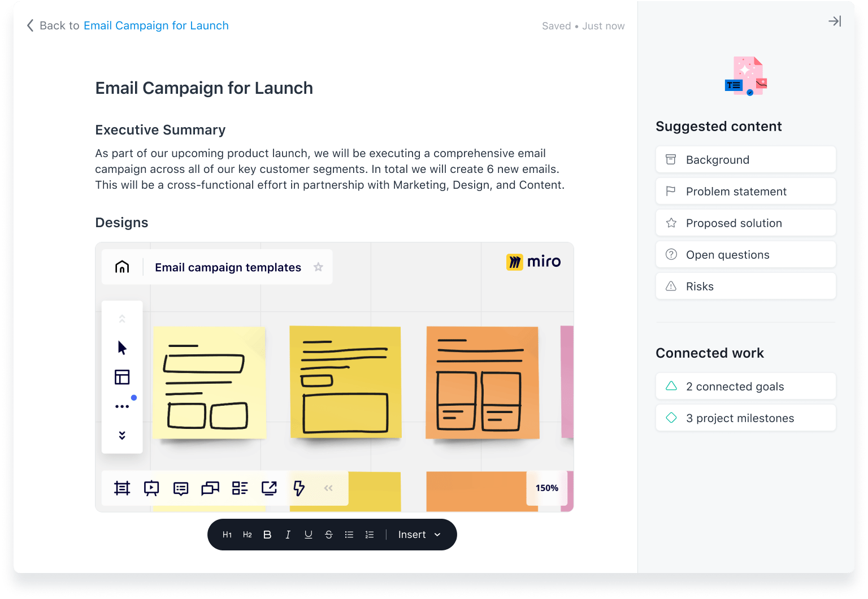Open 2 connected goals

pyautogui.click(x=745, y=387)
